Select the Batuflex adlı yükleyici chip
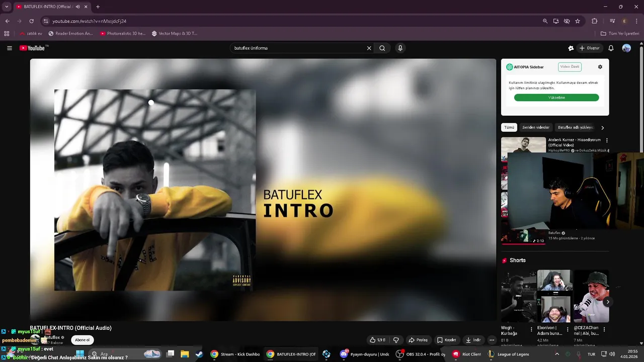This screenshot has width=644, height=362. tap(576, 128)
